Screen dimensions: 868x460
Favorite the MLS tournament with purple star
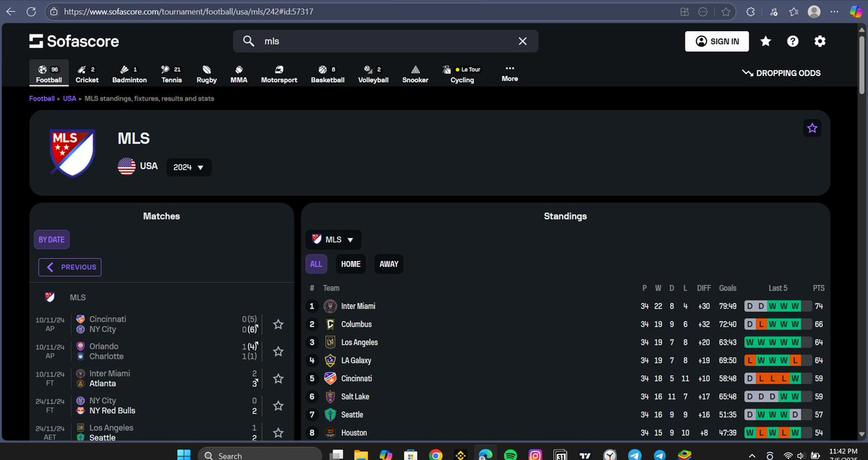(812, 128)
